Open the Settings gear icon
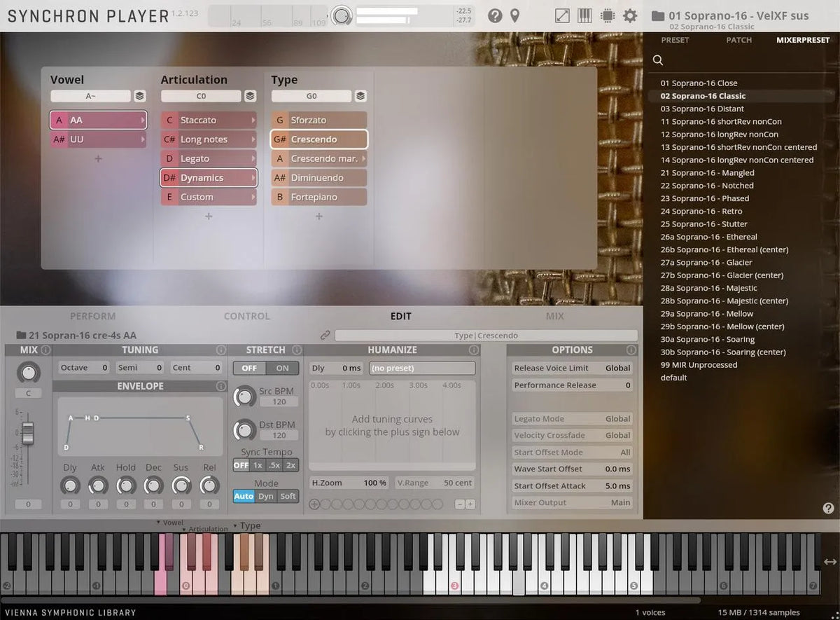The image size is (840, 620). tap(629, 15)
